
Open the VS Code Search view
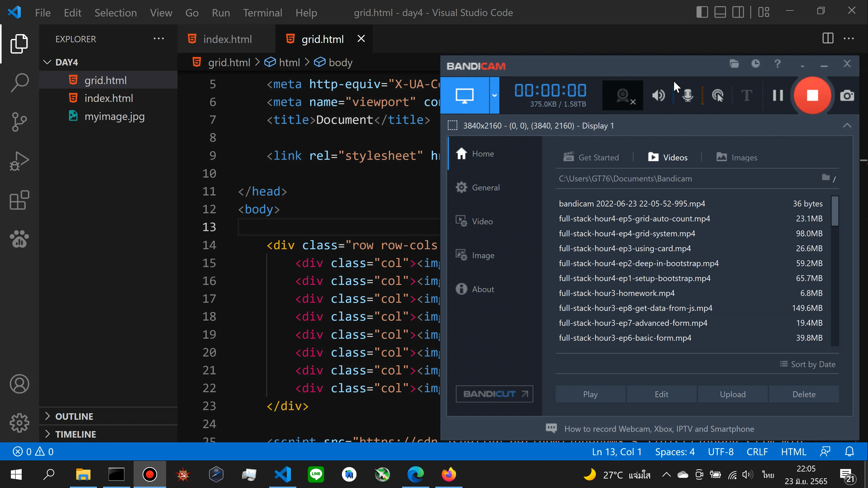click(19, 82)
